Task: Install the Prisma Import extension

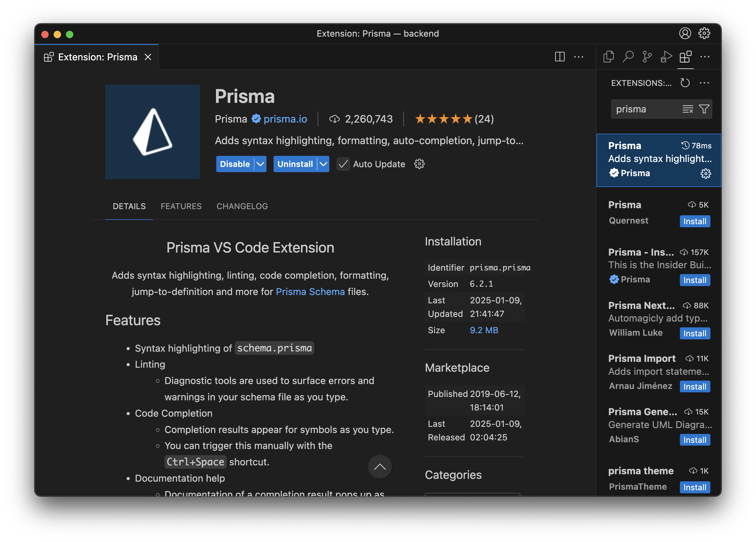Action: click(x=695, y=386)
